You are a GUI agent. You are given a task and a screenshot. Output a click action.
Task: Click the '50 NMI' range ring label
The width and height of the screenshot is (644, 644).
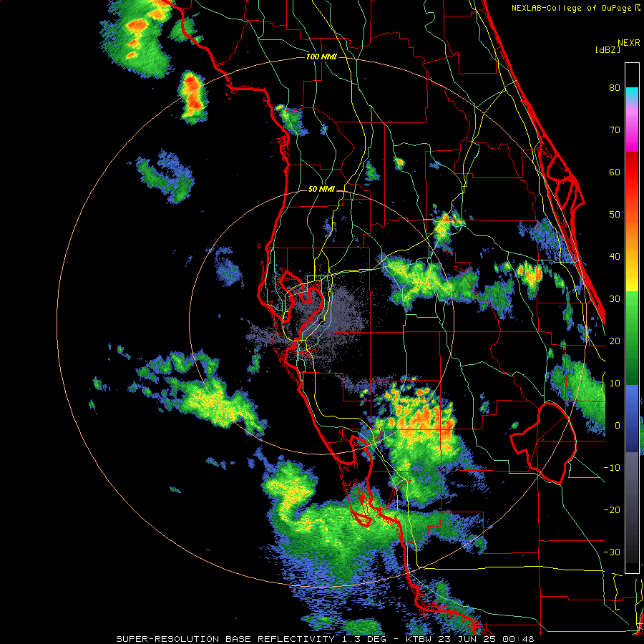point(321,190)
